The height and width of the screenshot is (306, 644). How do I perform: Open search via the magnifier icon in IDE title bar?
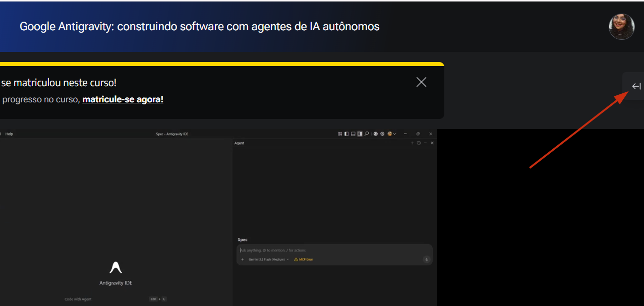[367, 134]
